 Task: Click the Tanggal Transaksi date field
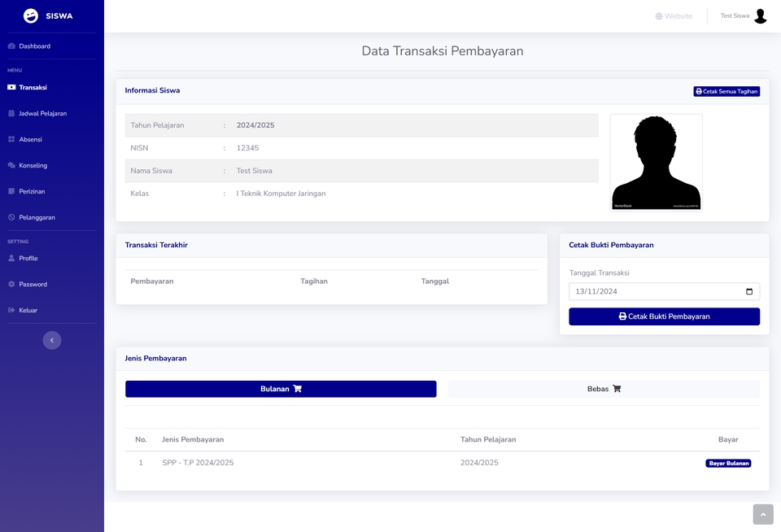pyautogui.click(x=651, y=291)
